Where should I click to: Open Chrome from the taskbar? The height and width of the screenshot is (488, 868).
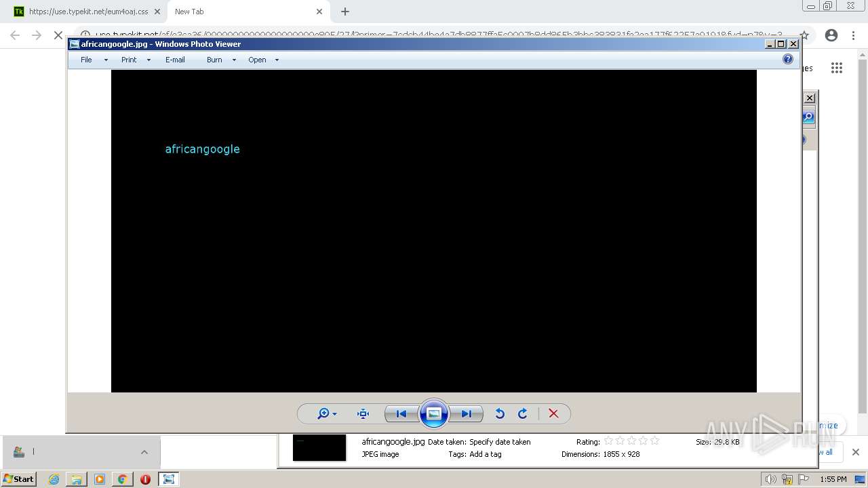tap(122, 479)
